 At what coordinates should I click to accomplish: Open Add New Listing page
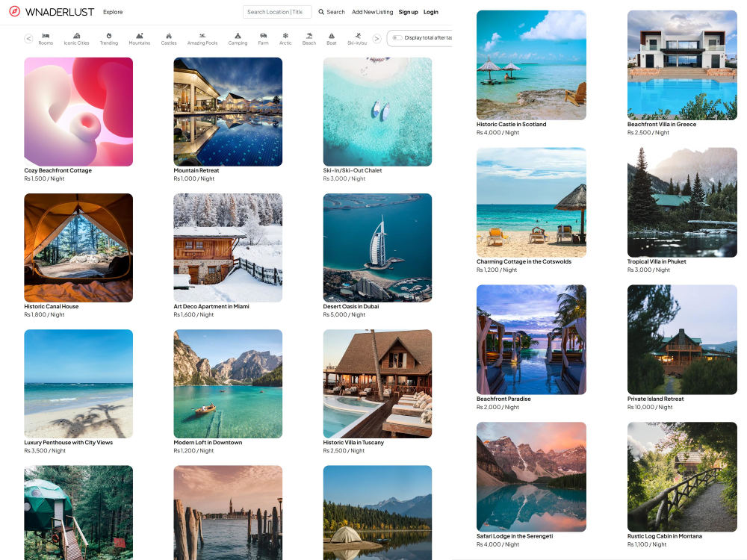pyautogui.click(x=373, y=12)
